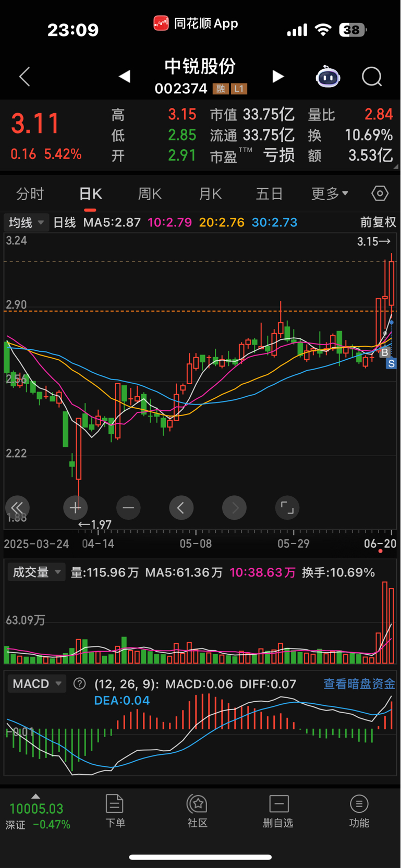Open 同花顺 App banner at top
The image size is (401, 868).
[196, 23]
